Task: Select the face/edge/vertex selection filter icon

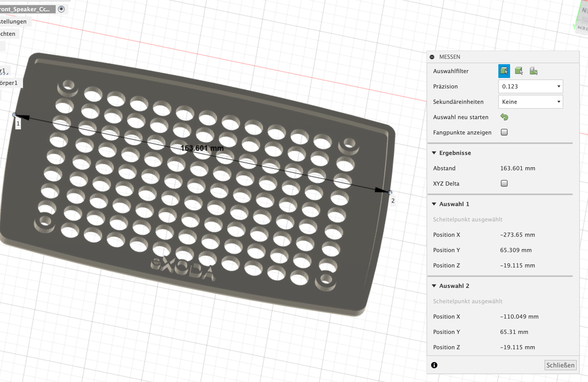Action: 504,71
